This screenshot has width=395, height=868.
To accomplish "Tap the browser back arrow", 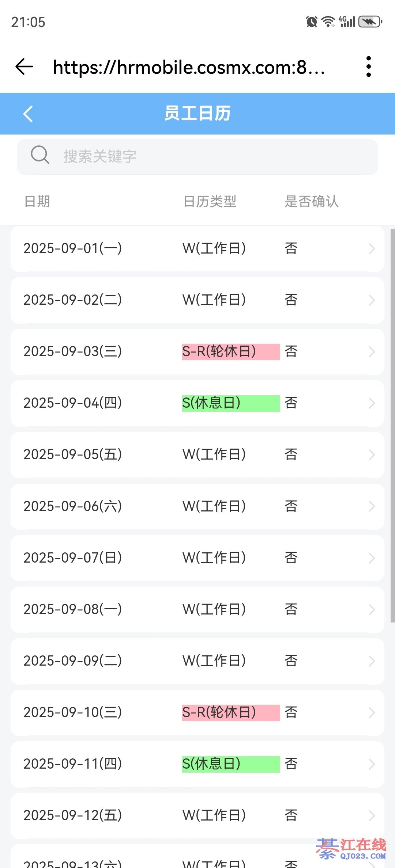I will (24, 67).
